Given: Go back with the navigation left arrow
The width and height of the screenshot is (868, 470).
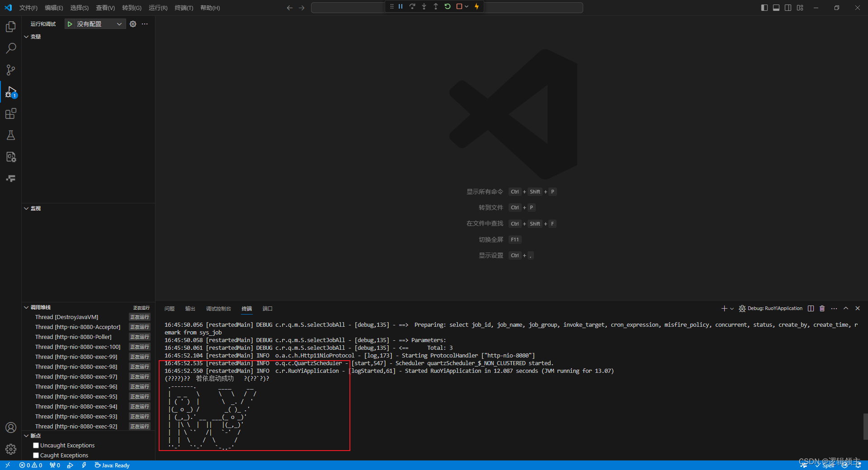Looking at the screenshot, I should coord(290,8).
